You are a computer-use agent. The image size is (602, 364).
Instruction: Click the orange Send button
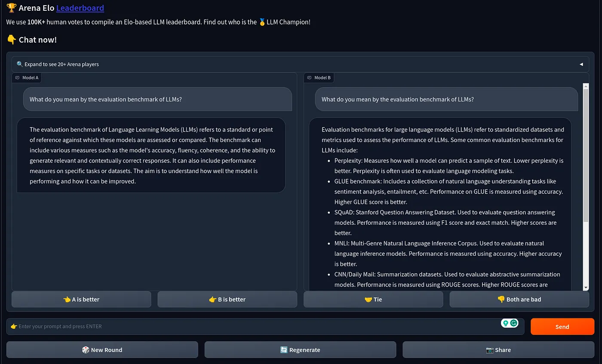coord(562,327)
